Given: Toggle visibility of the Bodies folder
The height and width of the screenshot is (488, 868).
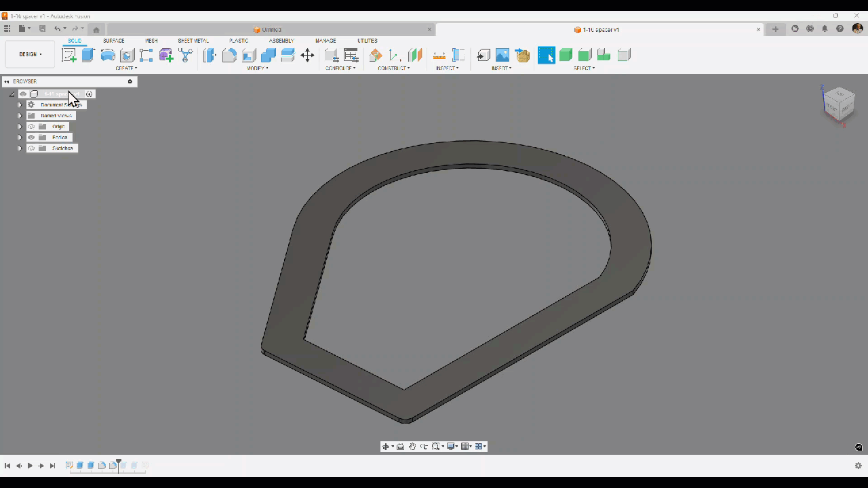Looking at the screenshot, I should tap(31, 138).
